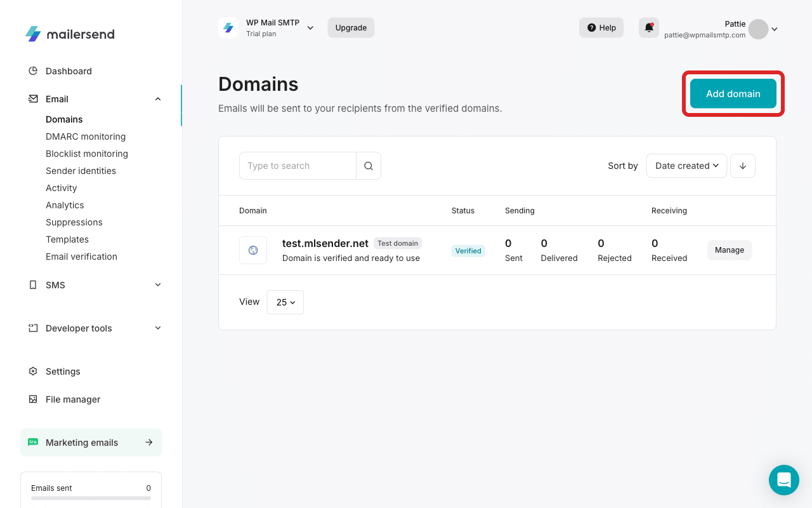Collapse the Email section in sidebar

click(x=157, y=98)
